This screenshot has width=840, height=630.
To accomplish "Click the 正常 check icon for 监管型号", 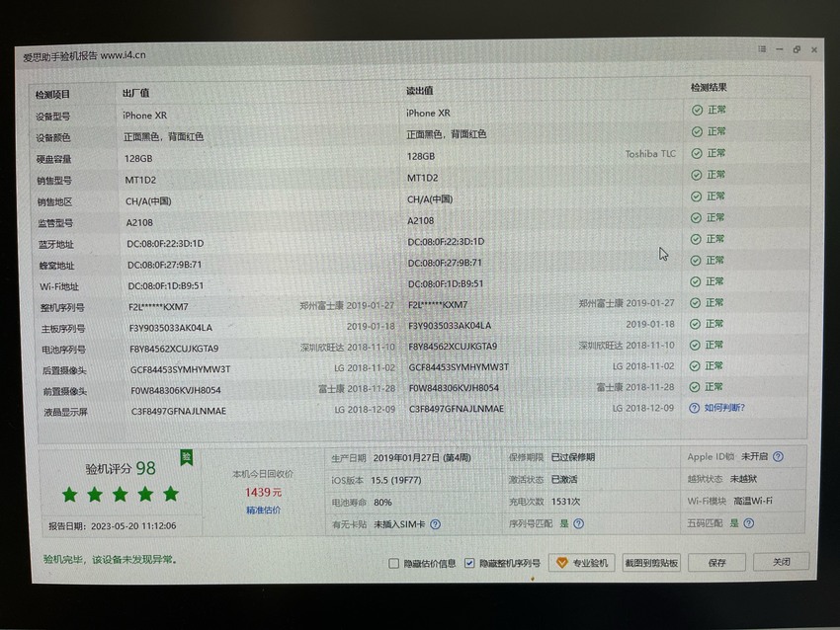I will tap(696, 218).
